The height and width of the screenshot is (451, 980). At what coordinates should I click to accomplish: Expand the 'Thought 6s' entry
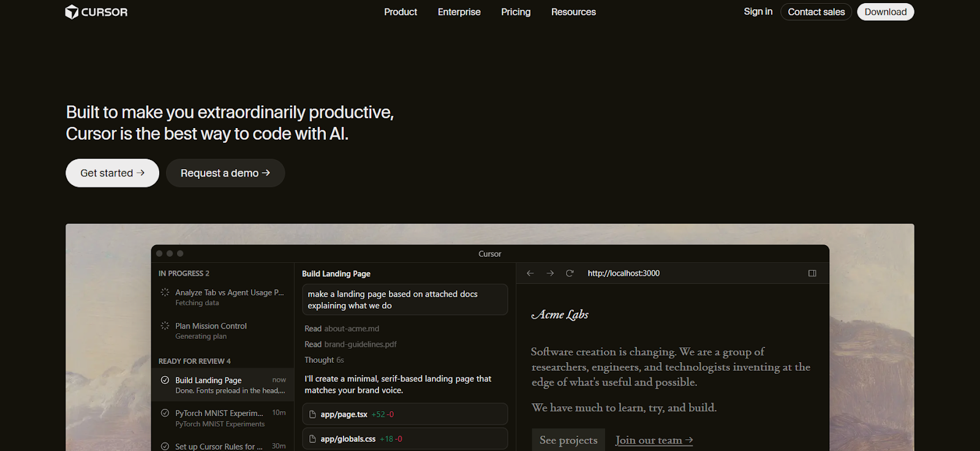click(324, 360)
